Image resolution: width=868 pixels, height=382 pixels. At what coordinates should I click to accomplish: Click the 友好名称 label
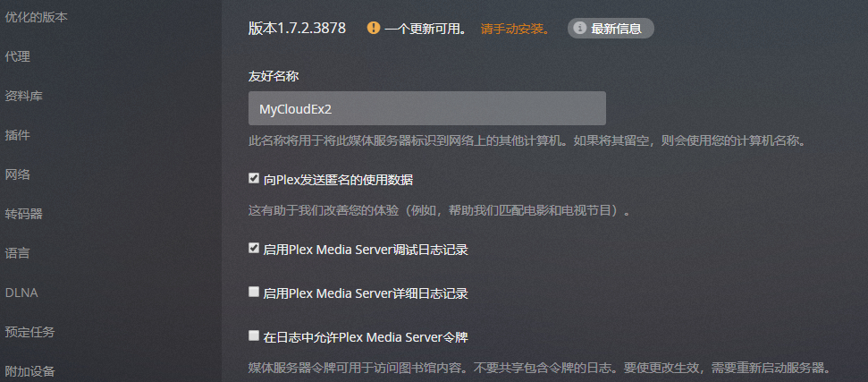274,76
